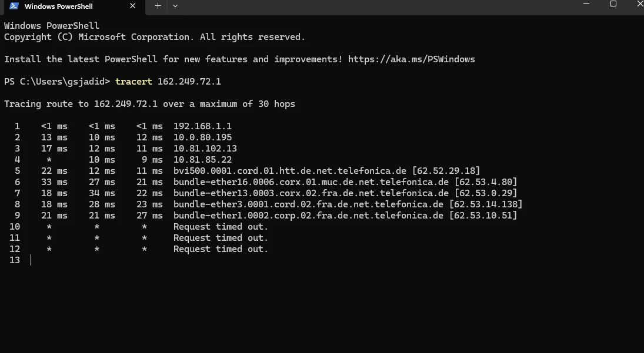The width and height of the screenshot is (644, 353).
Task: Click the IP address 62.53.10.51
Action: click(x=482, y=216)
